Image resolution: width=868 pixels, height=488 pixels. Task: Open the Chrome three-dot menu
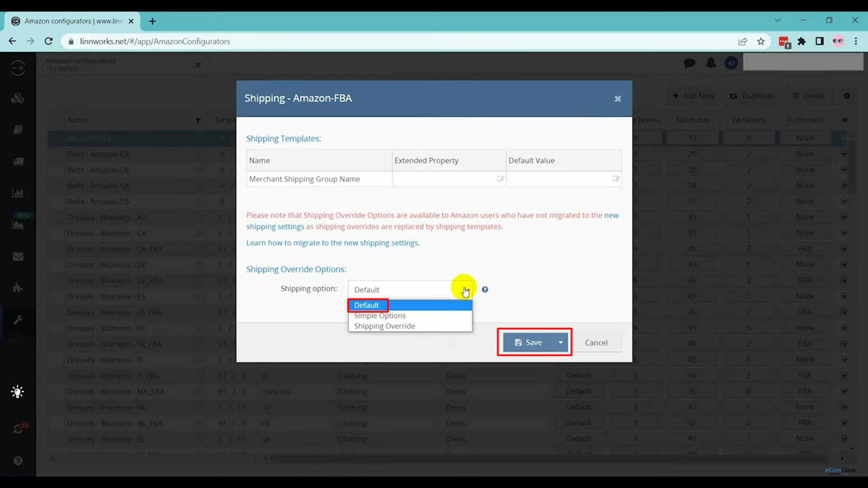point(856,41)
